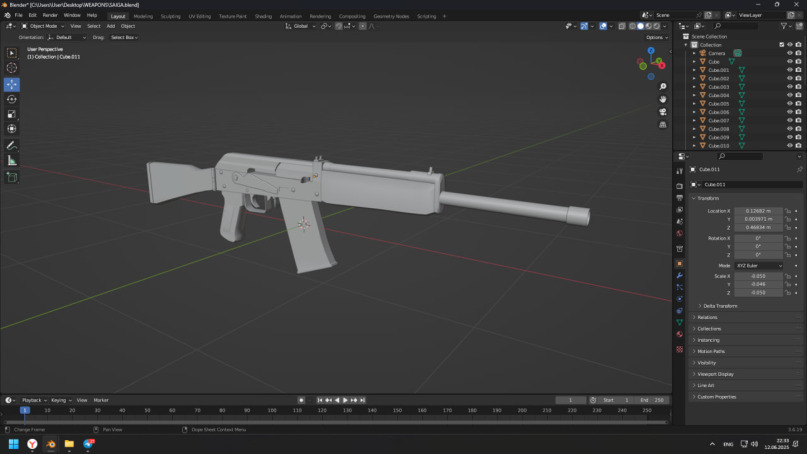Toggle visibility of the Camera object
This screenshot has width=807, height=454.
(x=789, y=53)
